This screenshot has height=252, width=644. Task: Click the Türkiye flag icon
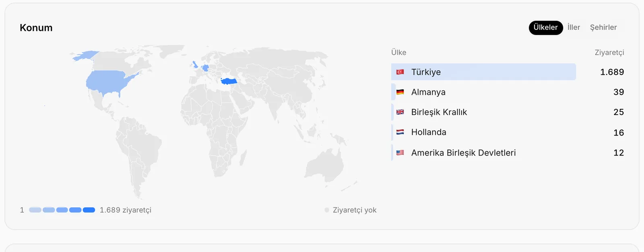coord(400,72)
